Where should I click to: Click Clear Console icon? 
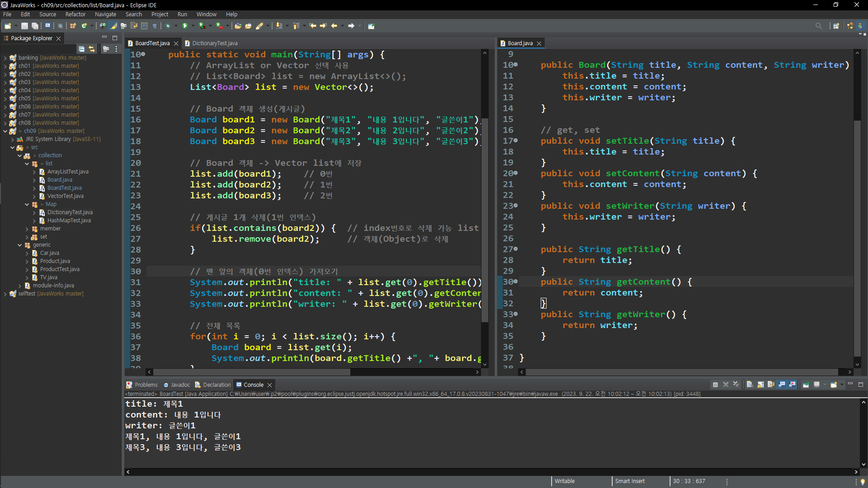pos(749,385)
